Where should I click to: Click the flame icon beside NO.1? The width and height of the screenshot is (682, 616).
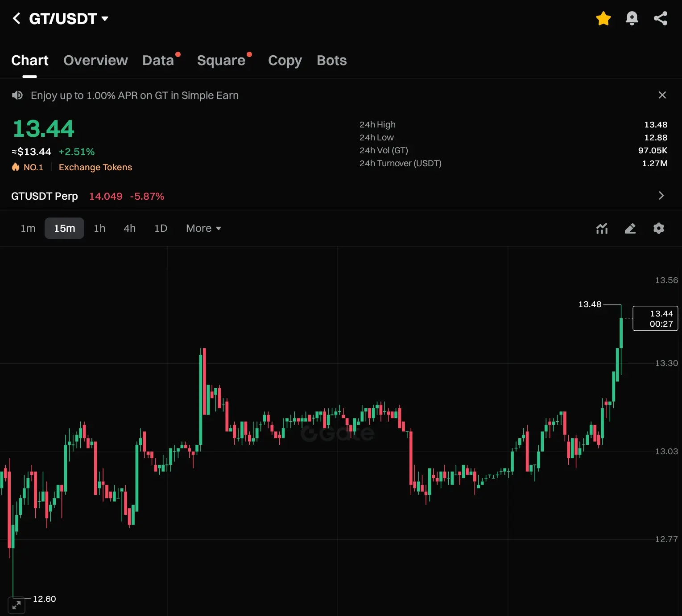(x=16, y=167)
